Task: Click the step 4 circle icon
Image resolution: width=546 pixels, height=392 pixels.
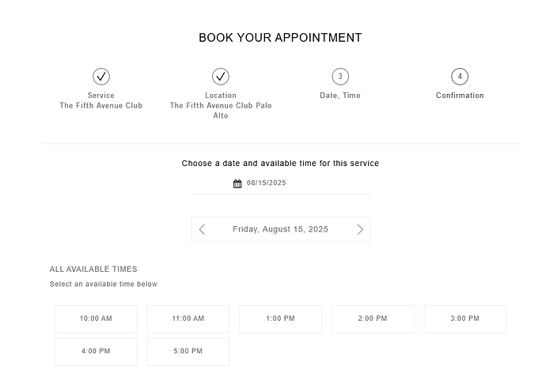Action: click(460, 77)
